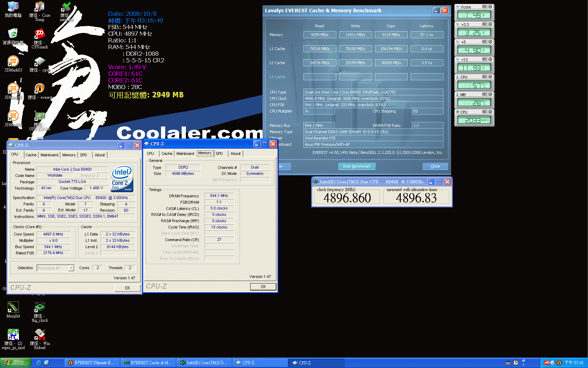This screenshot has height=368, width=588.
Task: Click the Size 4096 MBytes field
Action: coord(183,173)
